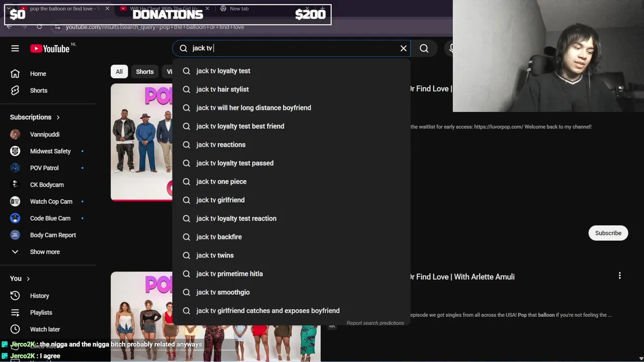
Task: Click the browser reload button
Action: (39, 27)
